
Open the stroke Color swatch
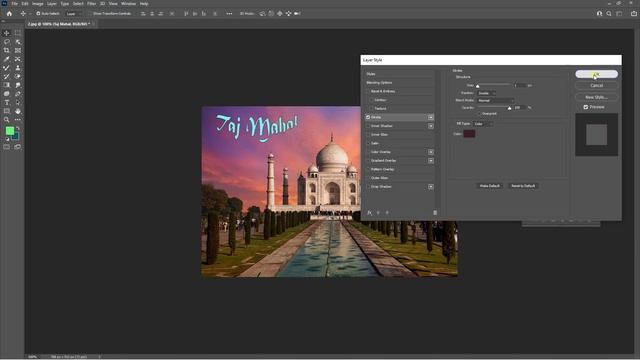coord(469,134)
